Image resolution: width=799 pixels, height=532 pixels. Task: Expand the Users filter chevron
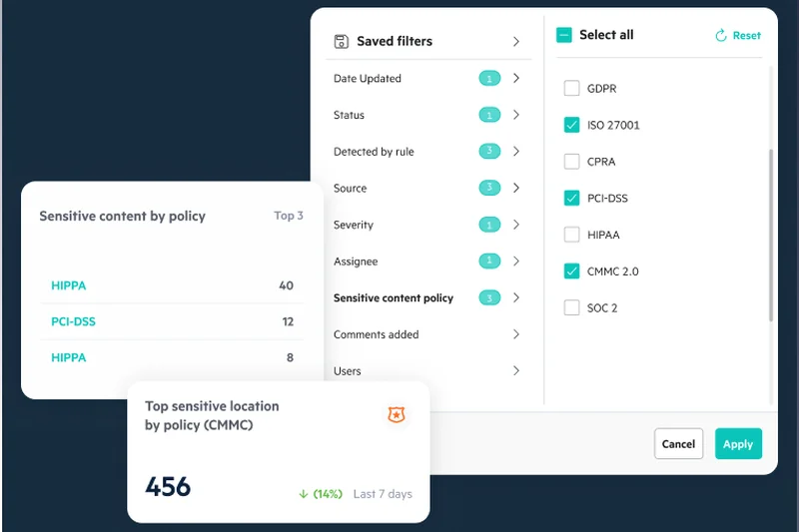pos(516,370)
